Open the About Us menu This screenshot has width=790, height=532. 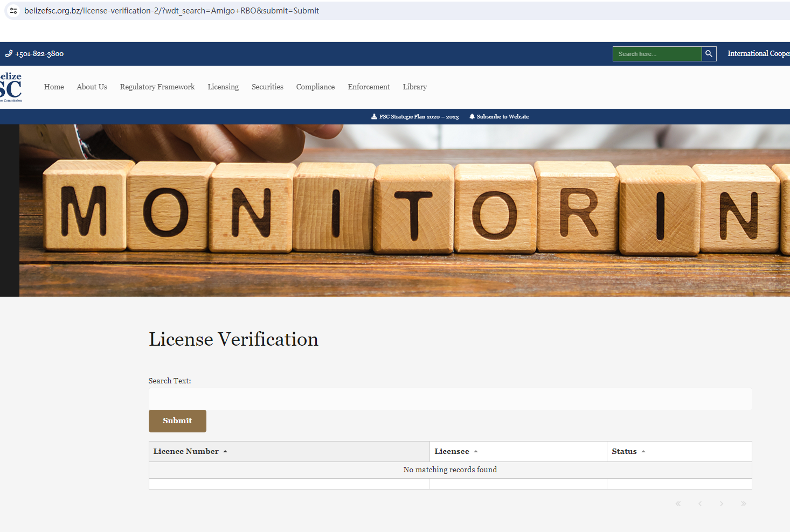[x=92, y=87]
